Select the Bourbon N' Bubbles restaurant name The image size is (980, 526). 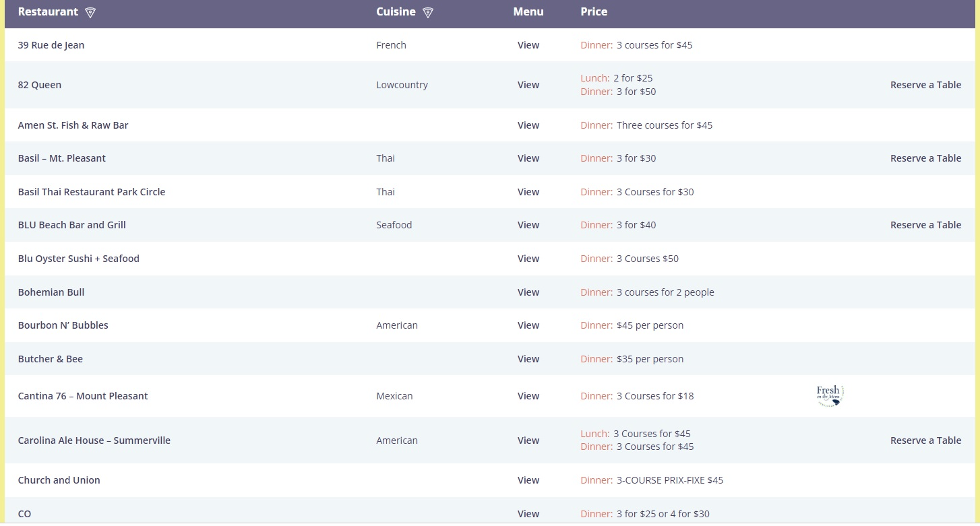click(63, 325)
